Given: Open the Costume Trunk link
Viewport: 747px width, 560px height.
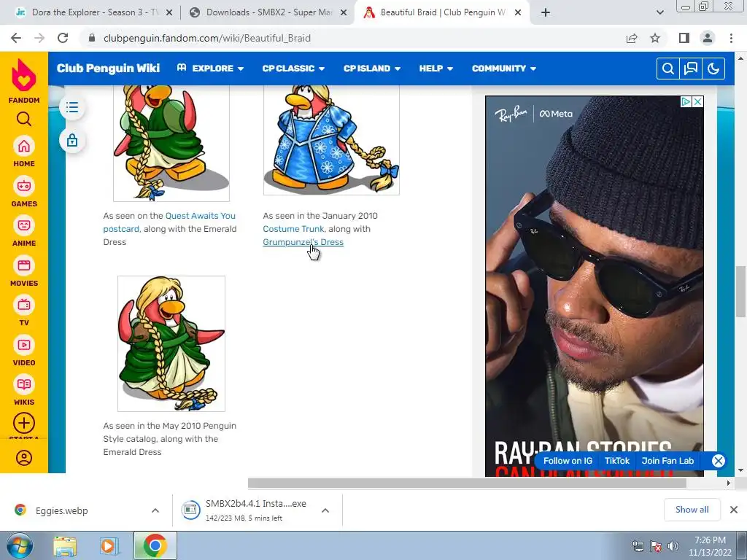Looking at the screenshot, I should (293, 229).
